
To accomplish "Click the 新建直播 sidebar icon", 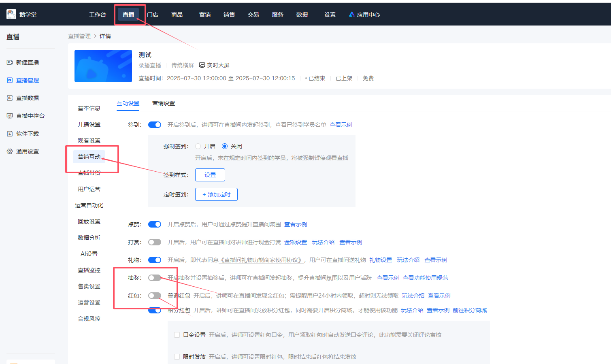I will point(10,62).
